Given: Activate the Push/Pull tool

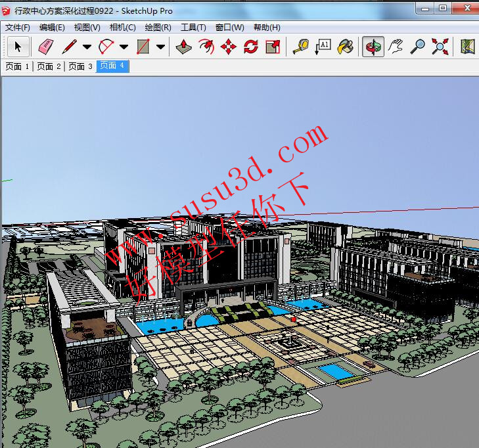Looking at the screenshot, I should point(184,47).
